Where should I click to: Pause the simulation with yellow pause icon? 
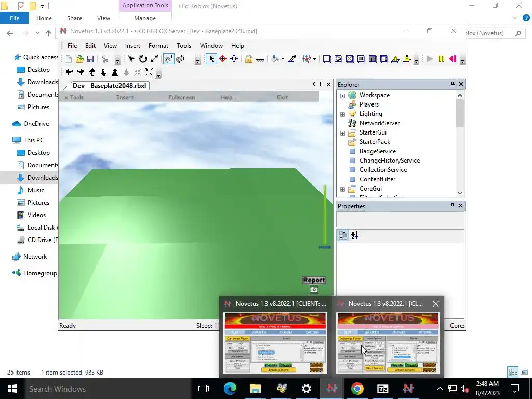click(442, 59)
